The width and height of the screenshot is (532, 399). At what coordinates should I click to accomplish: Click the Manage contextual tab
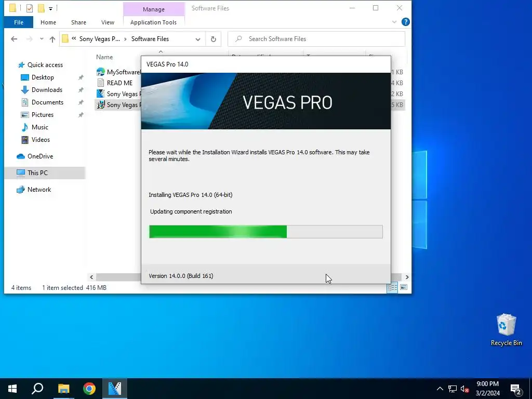[x=154, y=9]
